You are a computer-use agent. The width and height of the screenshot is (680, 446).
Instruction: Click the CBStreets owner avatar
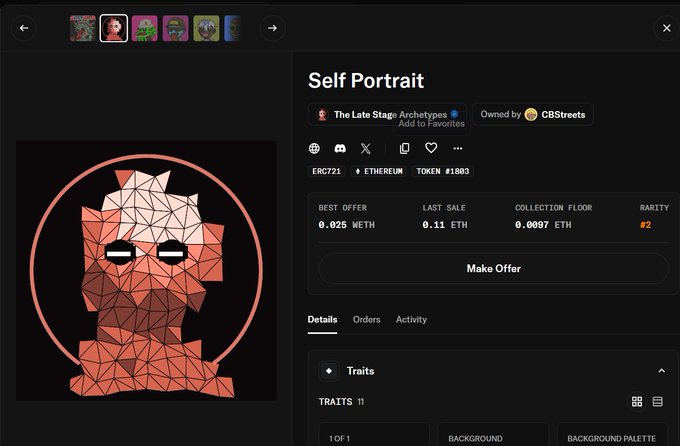[531, 115]
